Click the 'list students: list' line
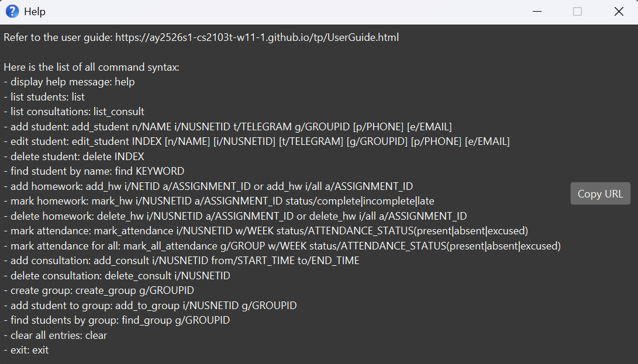The width and height of the screenshot is (638, 364). click(44, 97)
